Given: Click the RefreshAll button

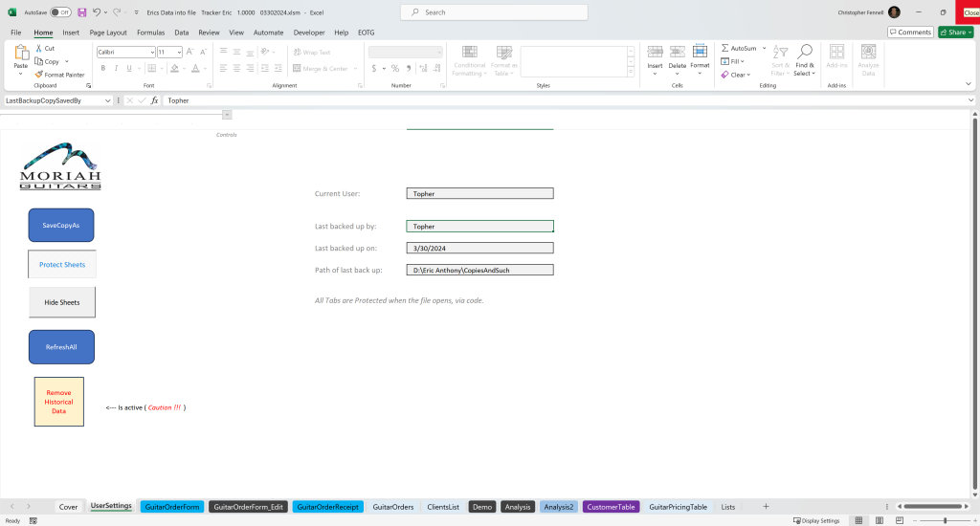Looking at the screenshot, I should (61, 347).
